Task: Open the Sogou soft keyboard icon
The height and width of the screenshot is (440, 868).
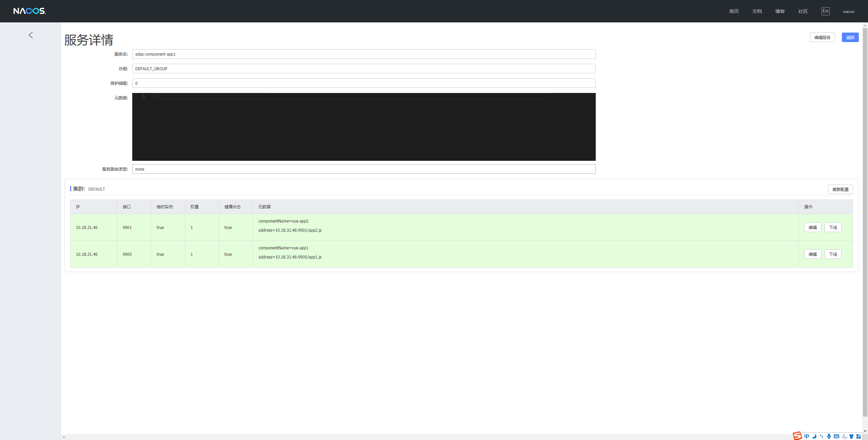Action: 836,436
